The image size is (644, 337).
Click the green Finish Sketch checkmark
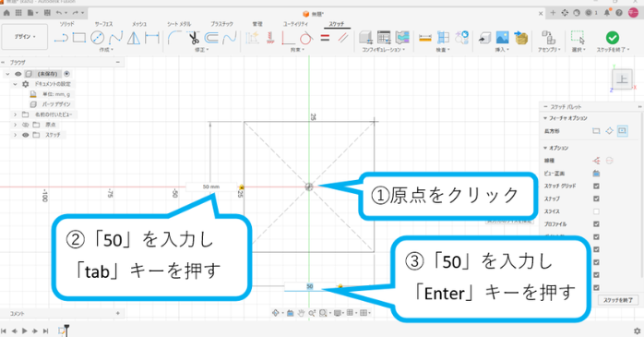click(612, 38)
